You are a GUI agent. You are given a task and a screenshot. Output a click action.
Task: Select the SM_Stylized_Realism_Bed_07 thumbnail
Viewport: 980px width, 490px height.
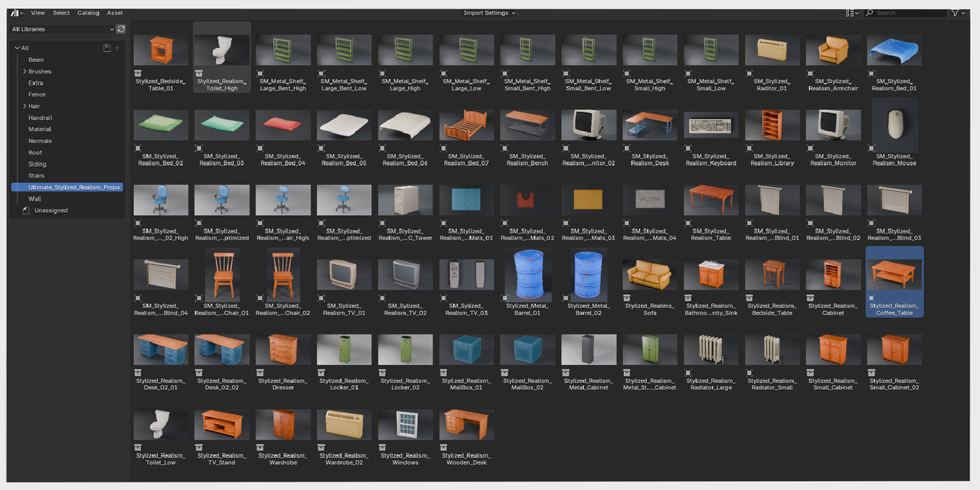click(466, 125)
